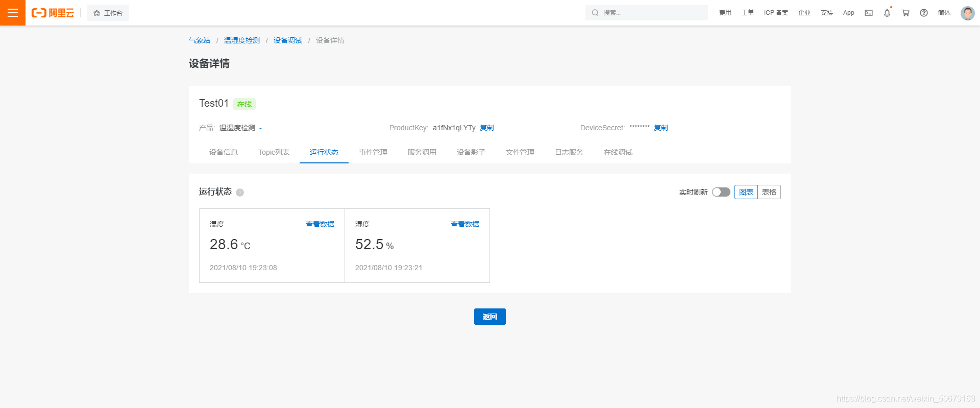Viewport: 980px width, 408px height.
Task: Switch to the 事件管理 tab
Action: (373, 152)
